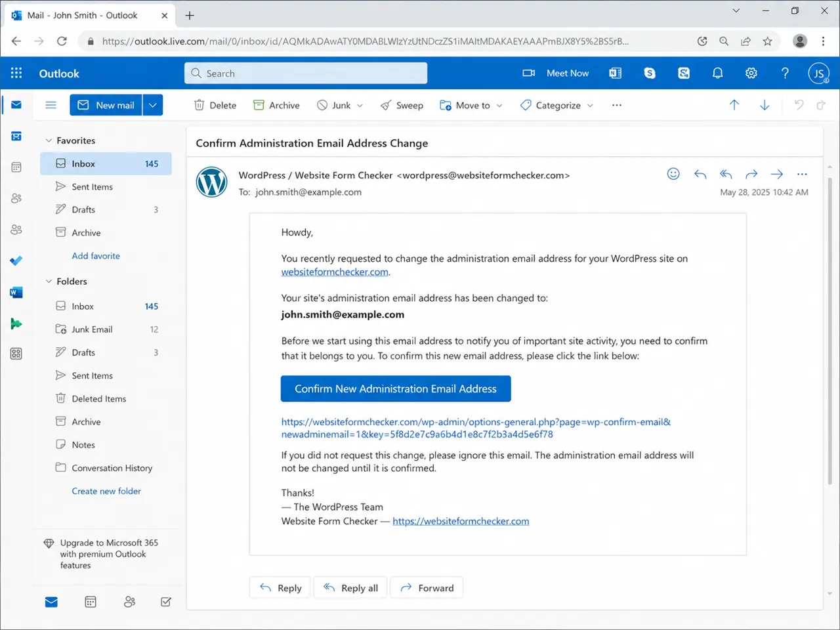Viewport: 840px width, 630px height.
Task: Open websiteformchecker.com link in first paragraph
Action: pyautogui.click(x=335, y=272)
